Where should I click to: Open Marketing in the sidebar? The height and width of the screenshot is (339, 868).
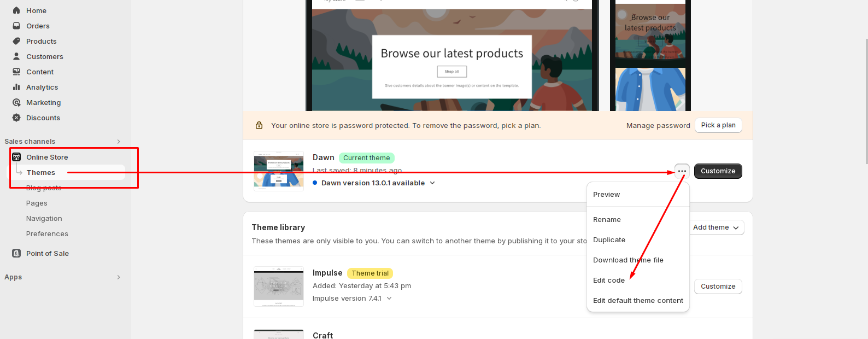point(44,102)
